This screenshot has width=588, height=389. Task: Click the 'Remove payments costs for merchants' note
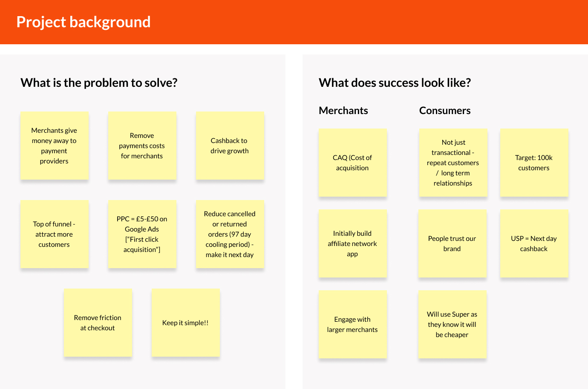point(142,146)
